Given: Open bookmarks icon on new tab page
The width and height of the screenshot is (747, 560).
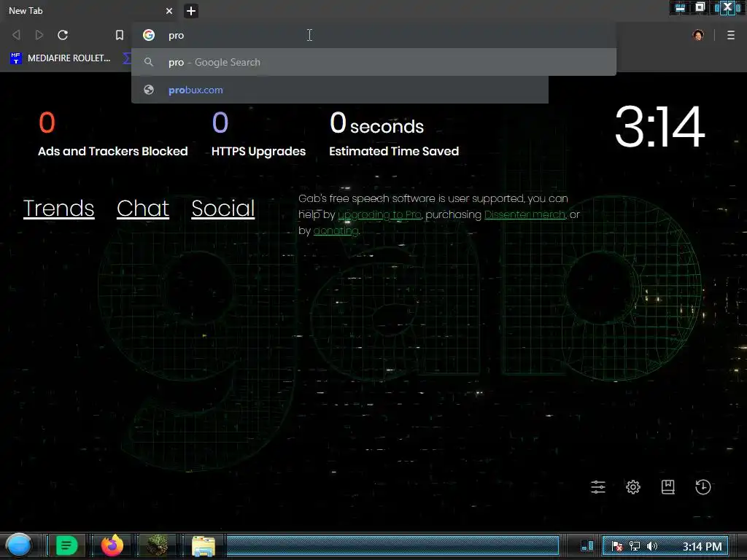Looking at the screenshot, I should click(668, 487).
